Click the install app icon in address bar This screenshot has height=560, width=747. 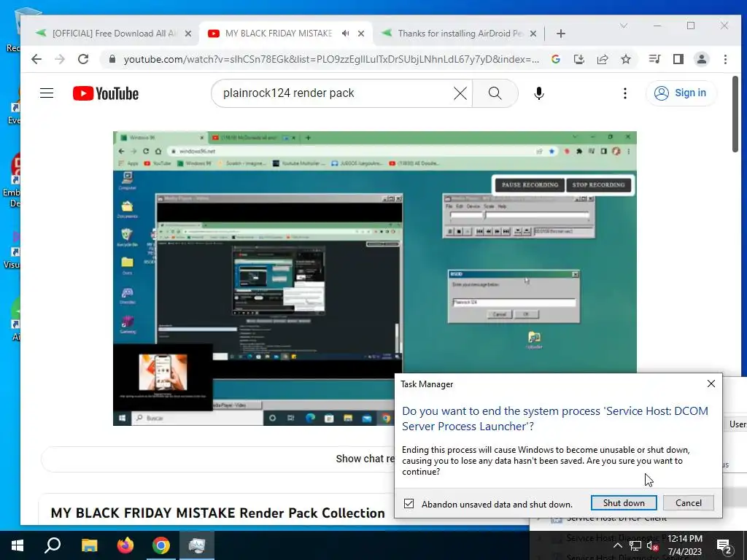tap(578, 59)
